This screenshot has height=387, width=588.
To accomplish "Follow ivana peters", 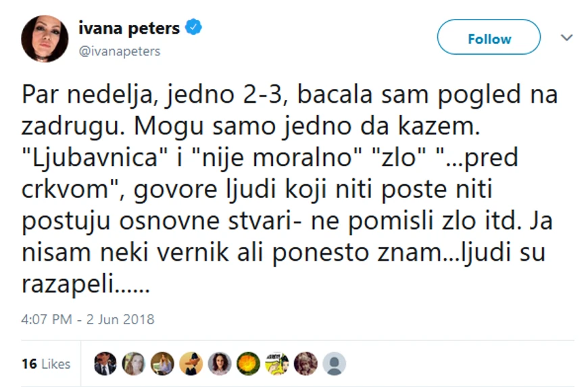I will point(489,38).
